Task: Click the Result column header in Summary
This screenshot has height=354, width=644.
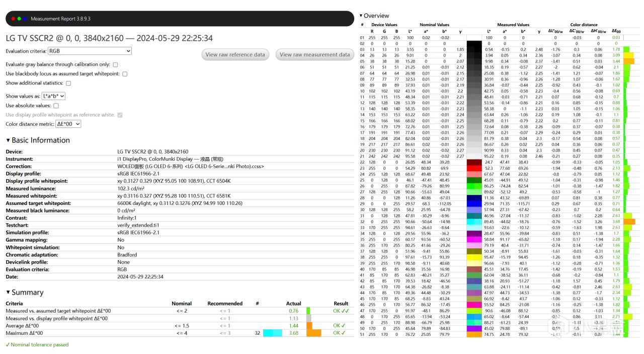Action: (x=341, y=304)
